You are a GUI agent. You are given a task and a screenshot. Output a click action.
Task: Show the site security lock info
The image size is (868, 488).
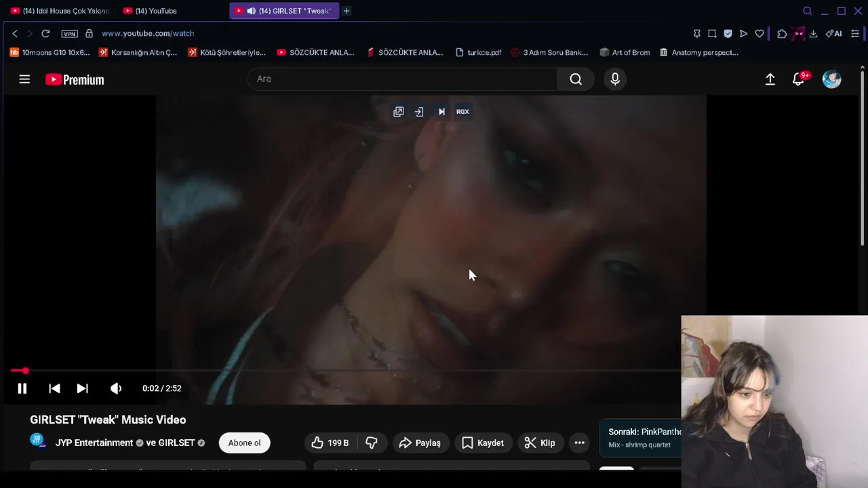(x=89, y=33)
